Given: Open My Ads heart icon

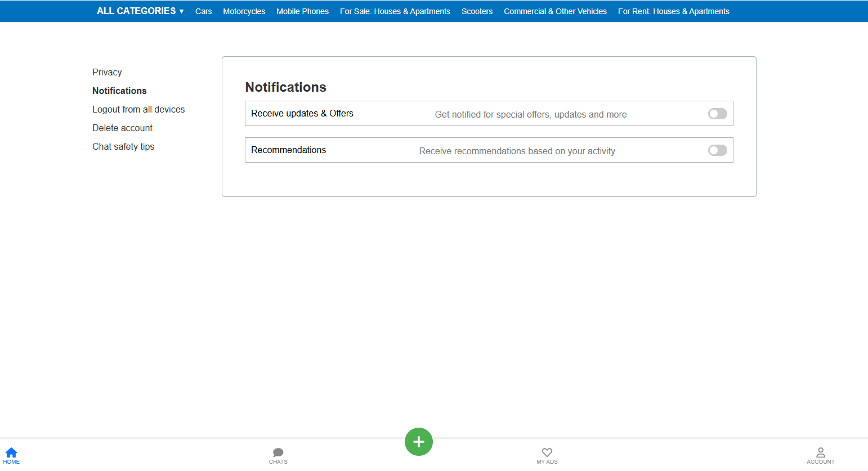Looking at the screenshot, I should click(547, 452).
